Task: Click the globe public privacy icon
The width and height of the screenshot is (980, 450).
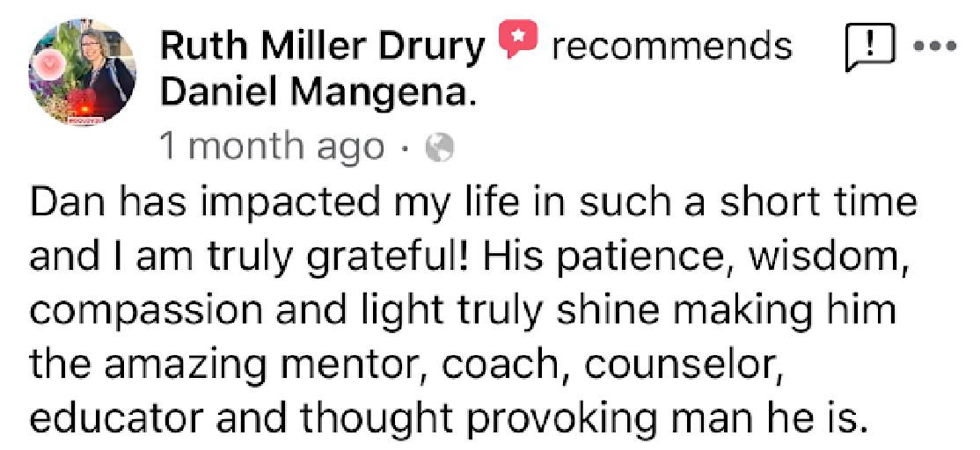Action: (x=439, y=149)
